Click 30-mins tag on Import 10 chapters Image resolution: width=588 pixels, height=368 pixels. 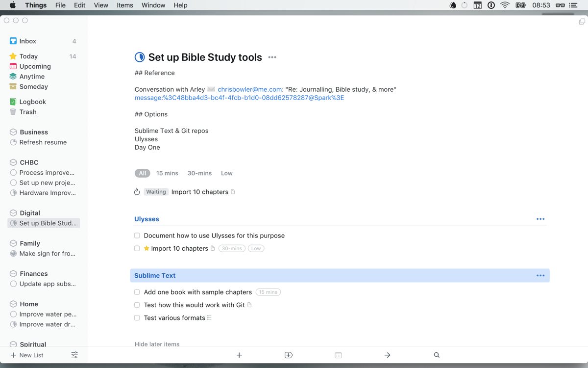coord(232,248)
